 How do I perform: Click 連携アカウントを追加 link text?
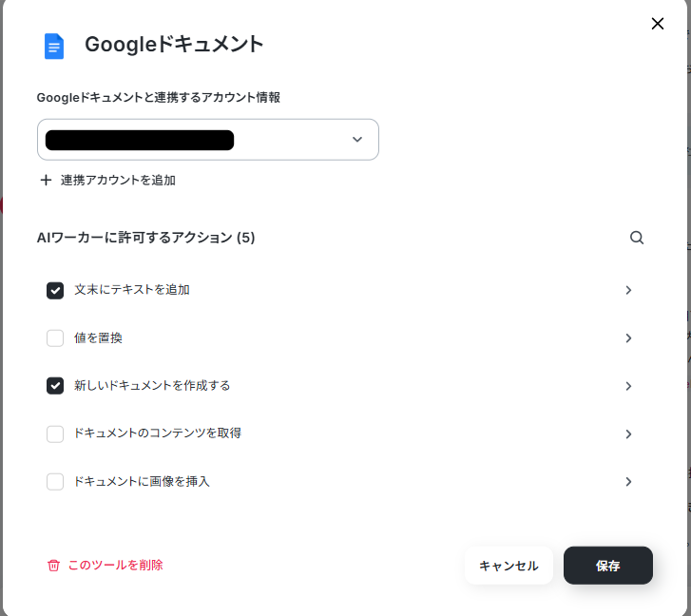click(118, 180)
